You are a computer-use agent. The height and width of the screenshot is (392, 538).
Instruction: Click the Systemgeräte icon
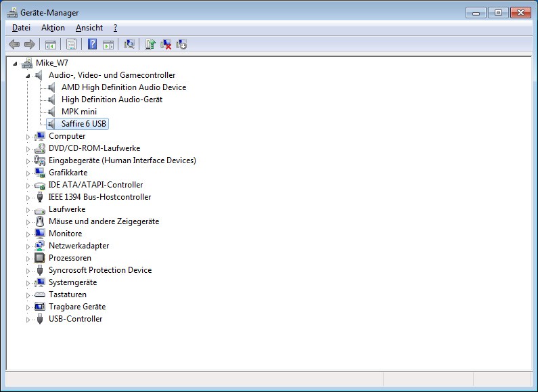tap(40, 282)
